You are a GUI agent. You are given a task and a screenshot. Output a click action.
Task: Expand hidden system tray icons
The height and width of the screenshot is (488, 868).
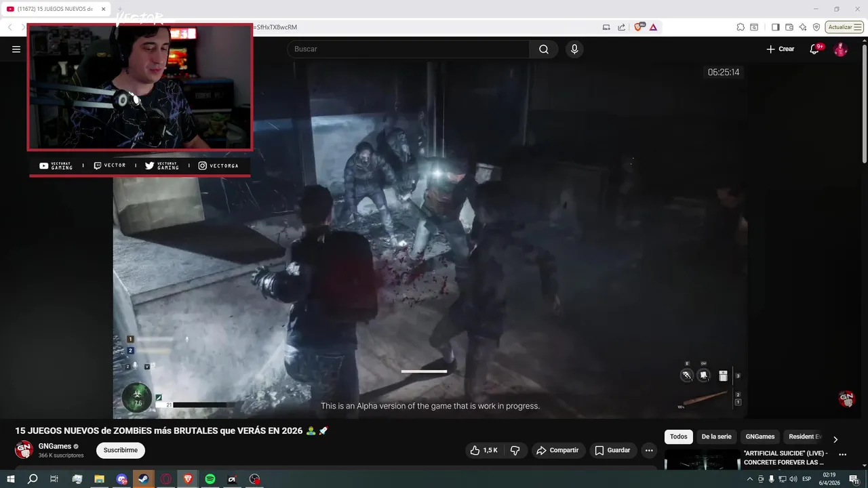pyautogui.click(x=751, y=479)
